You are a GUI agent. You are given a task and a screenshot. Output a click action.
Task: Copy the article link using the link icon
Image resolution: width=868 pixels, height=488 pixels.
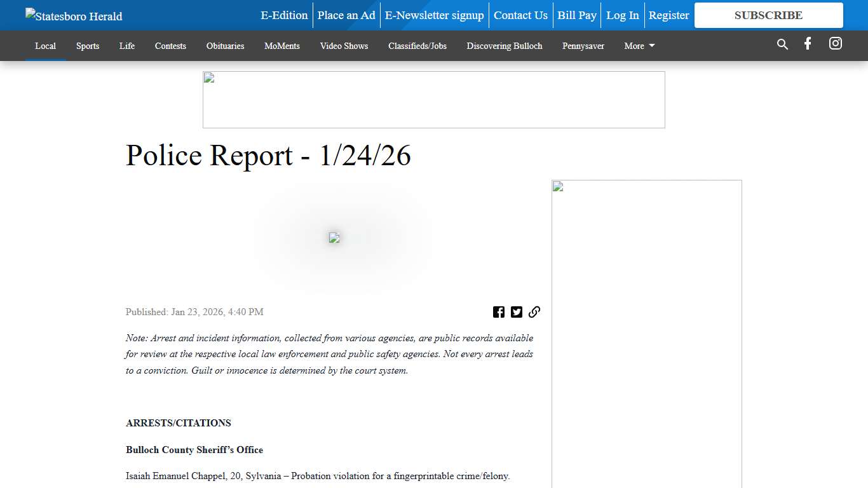point(534,312)
